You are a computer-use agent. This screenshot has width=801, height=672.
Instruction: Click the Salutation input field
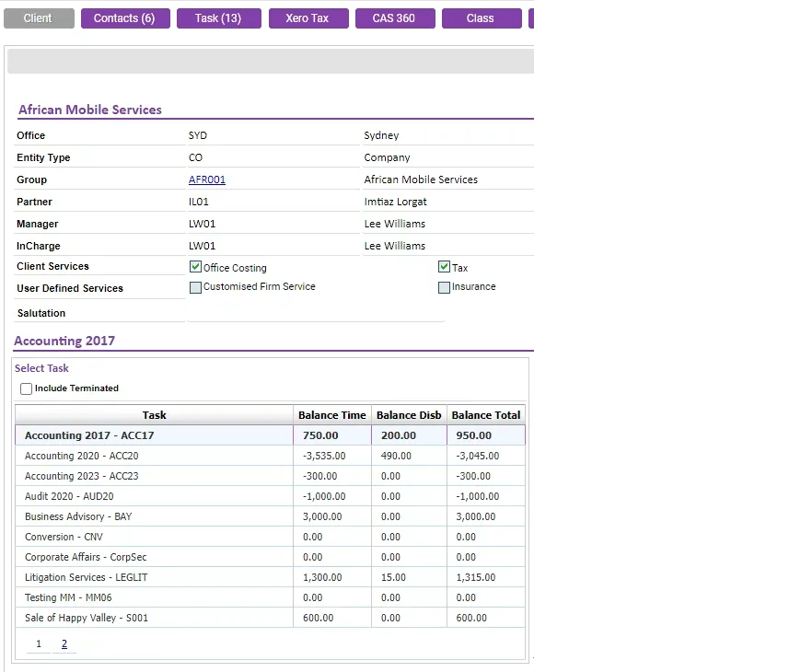pyautogui.click(x=316, y=312)
